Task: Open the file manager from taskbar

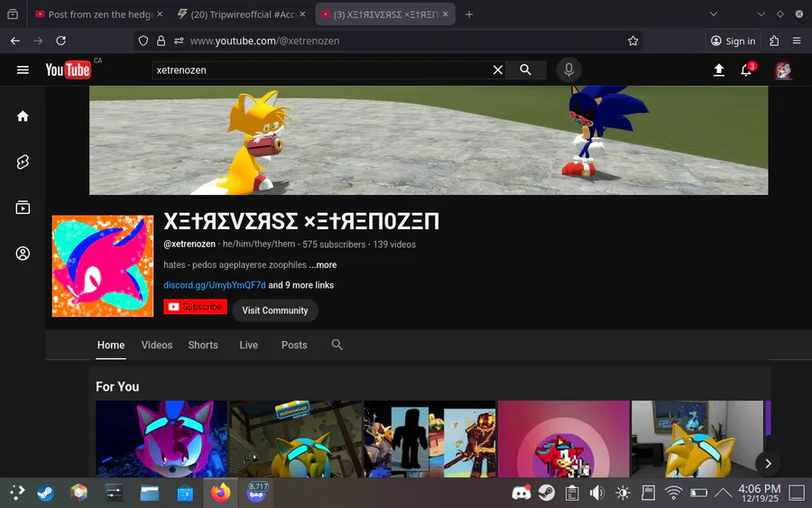Action: pyautogui.click(x=150, y=493)
